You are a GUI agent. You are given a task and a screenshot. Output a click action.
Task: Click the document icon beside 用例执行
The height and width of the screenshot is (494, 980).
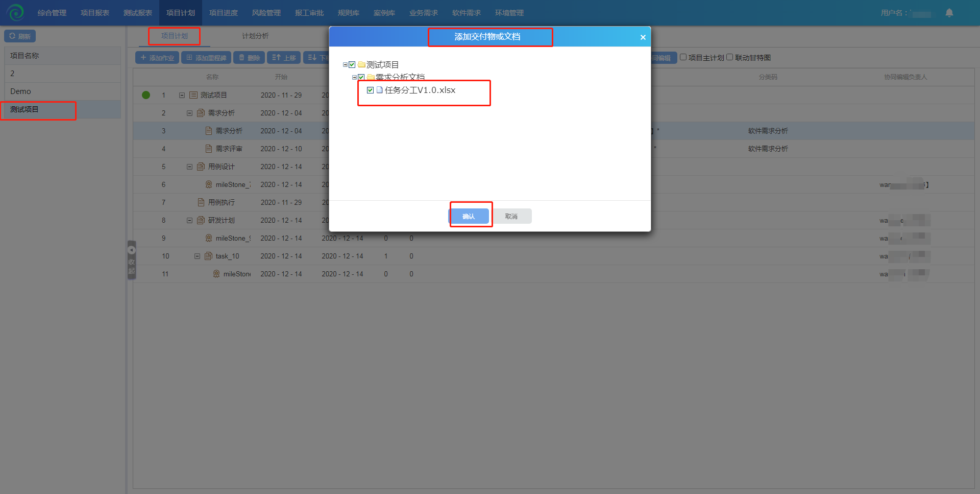pos(201,202)
